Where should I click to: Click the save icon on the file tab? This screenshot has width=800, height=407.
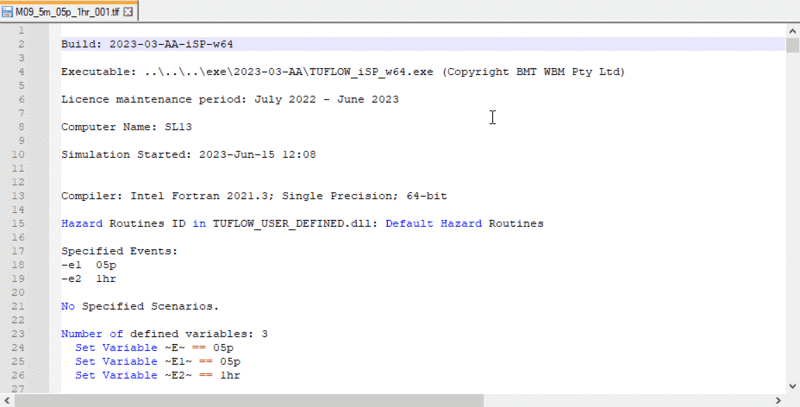(x=8, y=11)
